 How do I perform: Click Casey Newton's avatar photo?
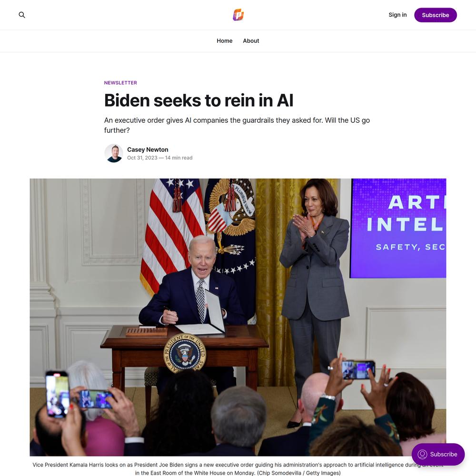pos(114,153)
